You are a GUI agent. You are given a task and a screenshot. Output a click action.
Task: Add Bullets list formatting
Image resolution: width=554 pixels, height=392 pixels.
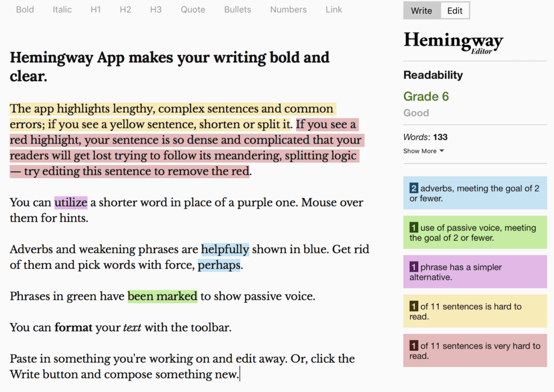point(238,10)
